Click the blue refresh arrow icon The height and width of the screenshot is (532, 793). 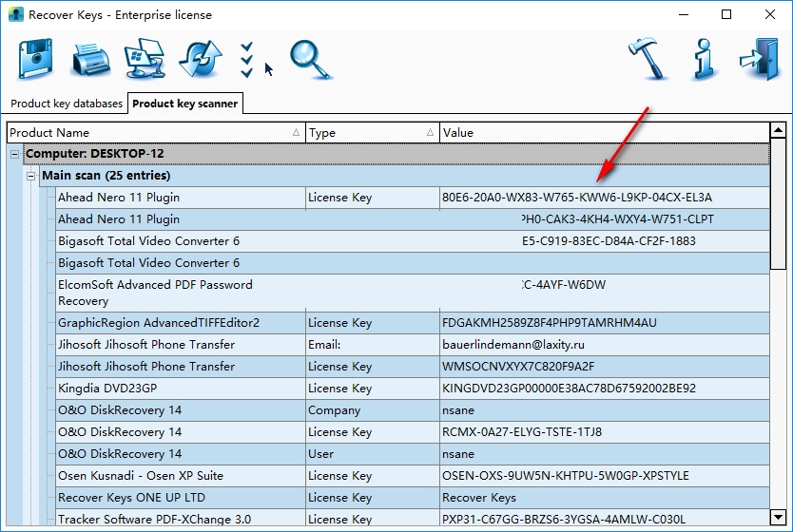[200, 60]
